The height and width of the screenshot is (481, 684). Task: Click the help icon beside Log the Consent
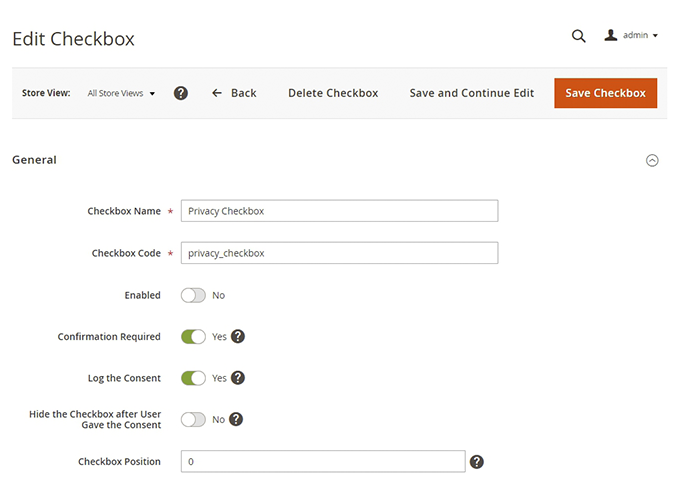[238, 378]
